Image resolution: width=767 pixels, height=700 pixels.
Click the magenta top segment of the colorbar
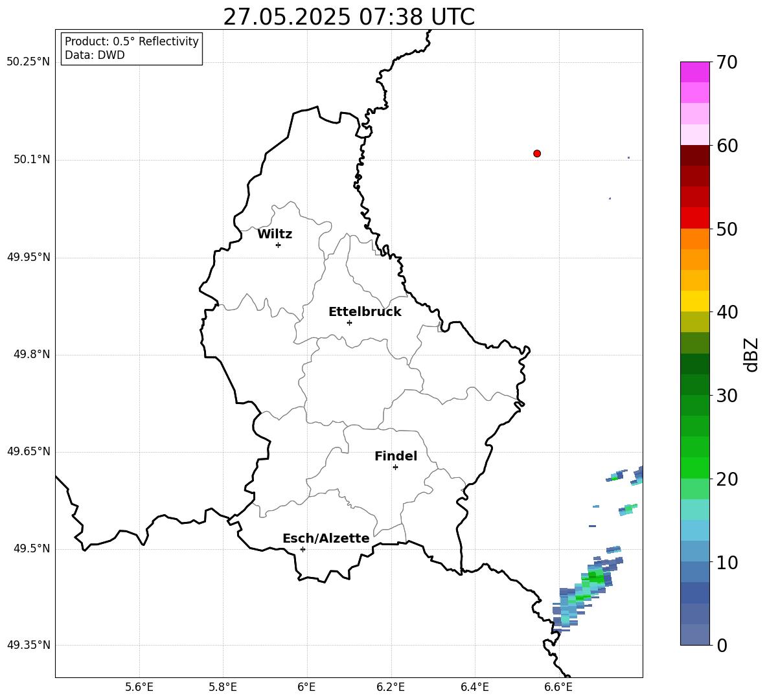[695, 72]
